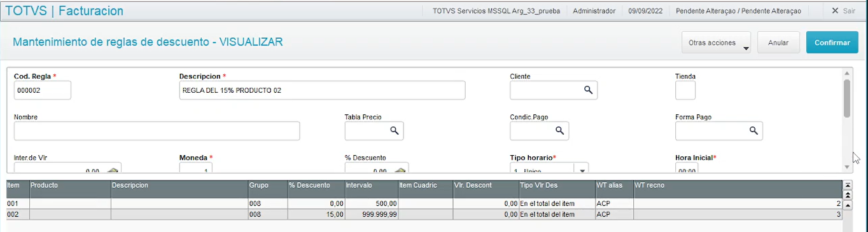Select grid row item 002
Screen dimensions: 868x232
[x=424, y=214]
